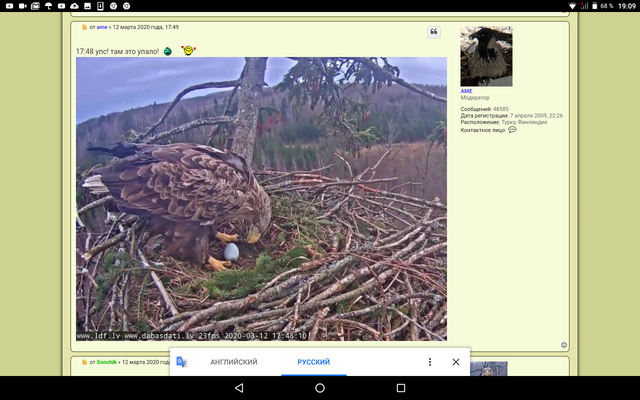Tap the cloud download notification icon
Viewport: 640px width, 400px height.
point(74,6)
